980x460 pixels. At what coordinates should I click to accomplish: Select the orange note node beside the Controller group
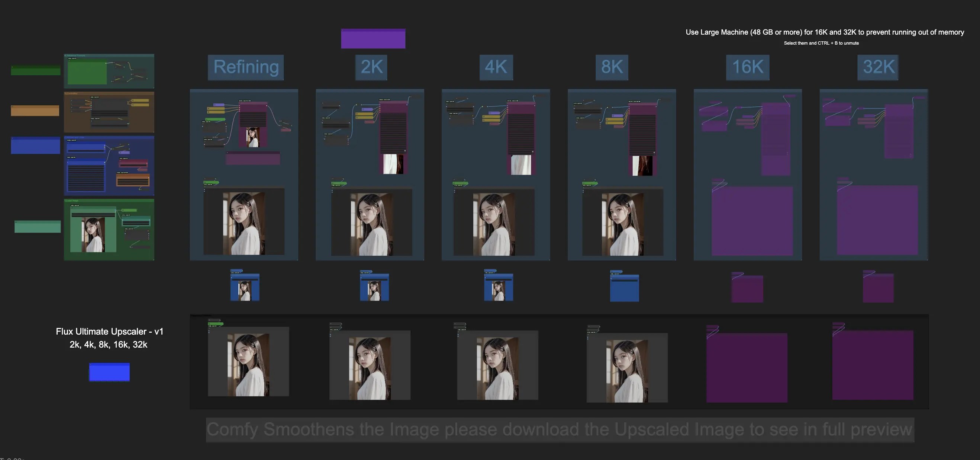coord(35,111)
